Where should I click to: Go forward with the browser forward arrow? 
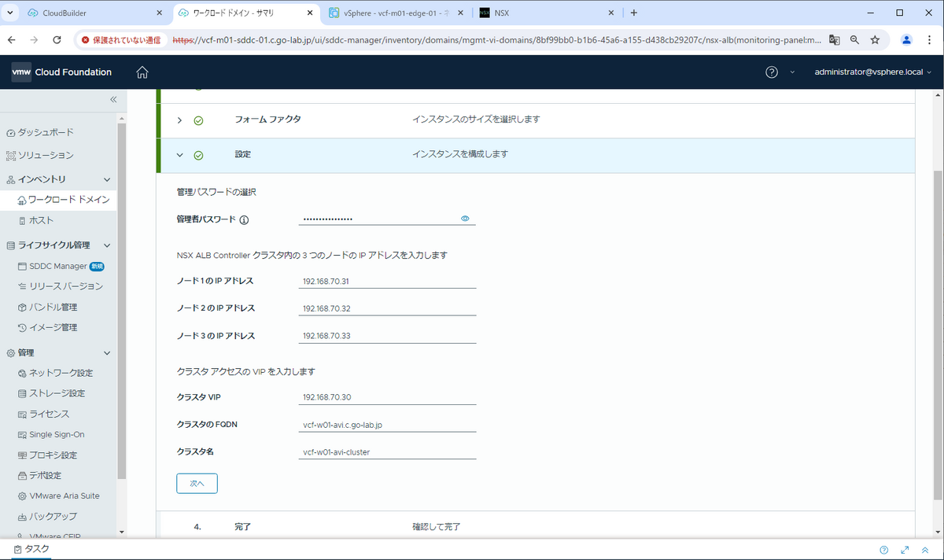[x=34, y=39]
